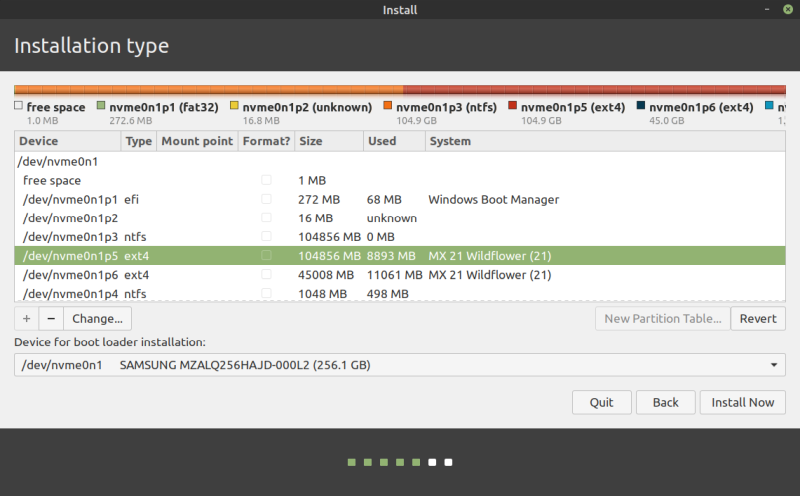This screenshot has height=496, width=800.
Task: Click the dark nvme0n1p6 ext4 legend square
Action: 641,106
